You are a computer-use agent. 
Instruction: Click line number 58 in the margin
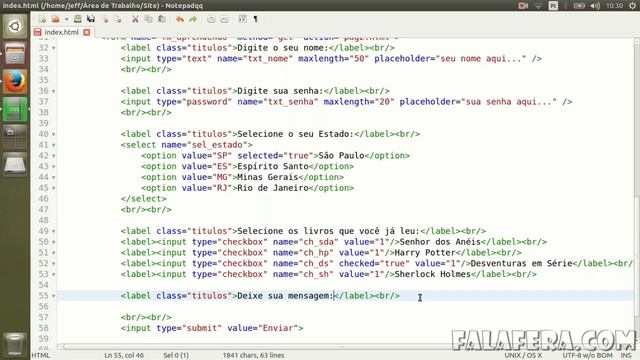pos(43,328)
